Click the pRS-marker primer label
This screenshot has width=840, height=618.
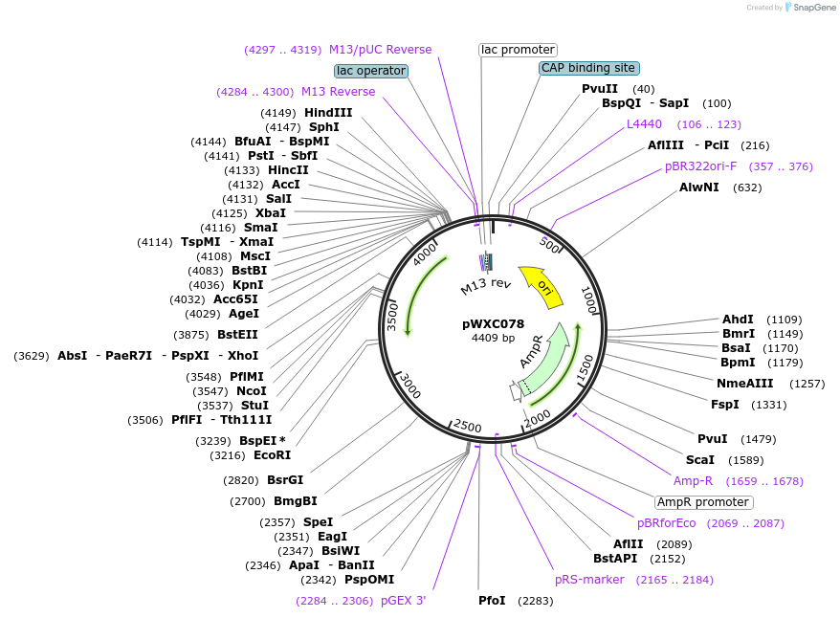[588, 580]
